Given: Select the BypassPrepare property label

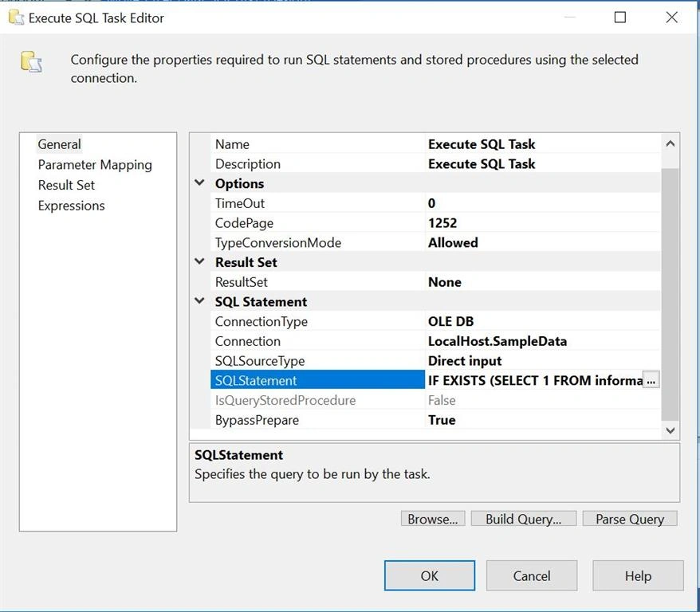Looking at the screenshot, I should pos(317,420).
